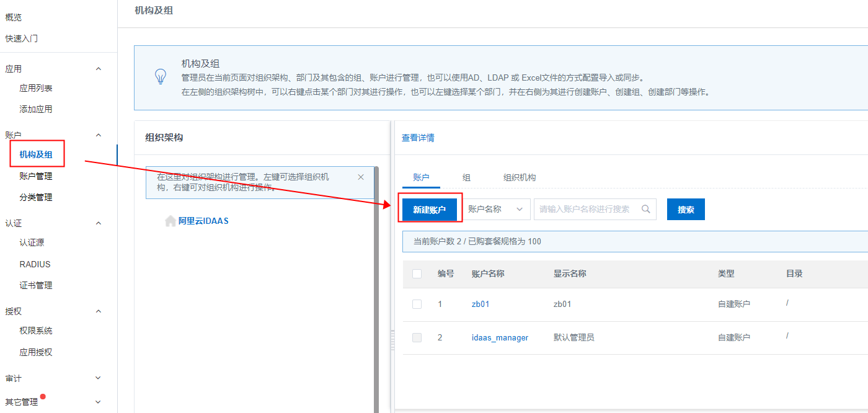Open the idaas_manager account link
Image resolution: width=868 pixels, height=413 pixels.
(500, 338)
